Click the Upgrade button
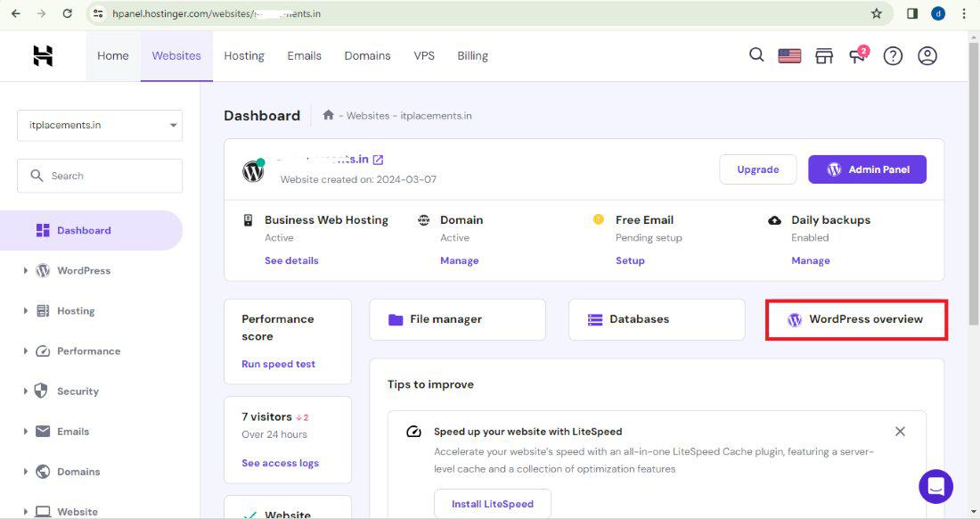This screenshot has height=519, width=980. pyautogui.click(x=757, y=169)
